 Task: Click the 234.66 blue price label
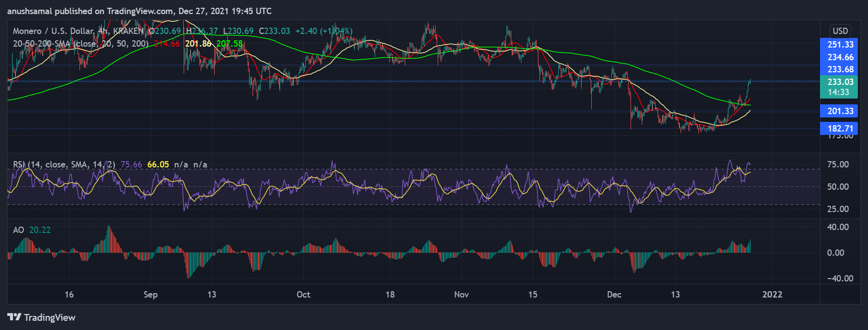[840, 57]
